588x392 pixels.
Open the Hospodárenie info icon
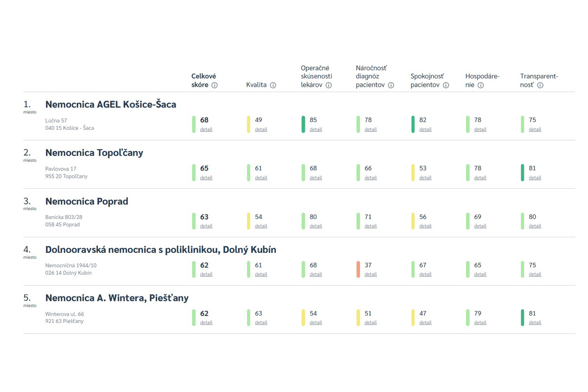click(481, 85)
